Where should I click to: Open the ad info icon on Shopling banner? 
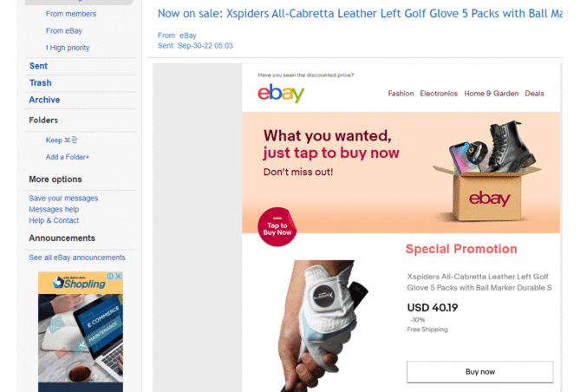110,276
